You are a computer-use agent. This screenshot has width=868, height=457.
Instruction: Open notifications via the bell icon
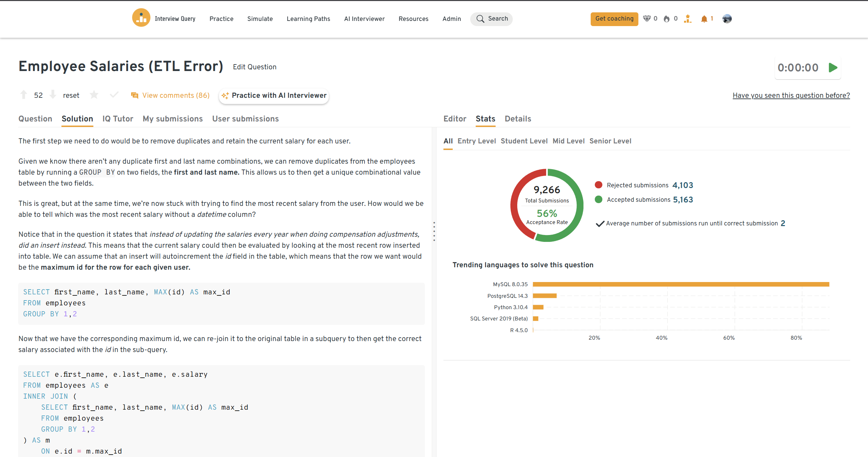704,19
